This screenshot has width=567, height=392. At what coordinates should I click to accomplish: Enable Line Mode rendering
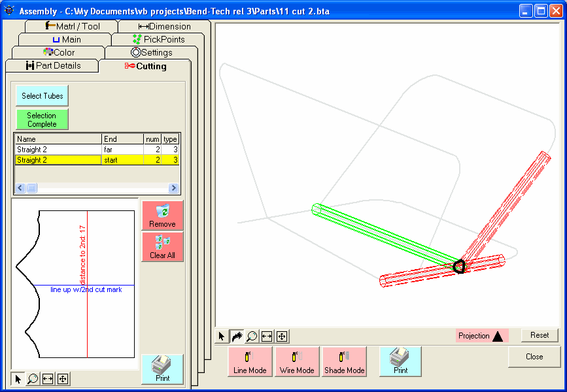250,361
